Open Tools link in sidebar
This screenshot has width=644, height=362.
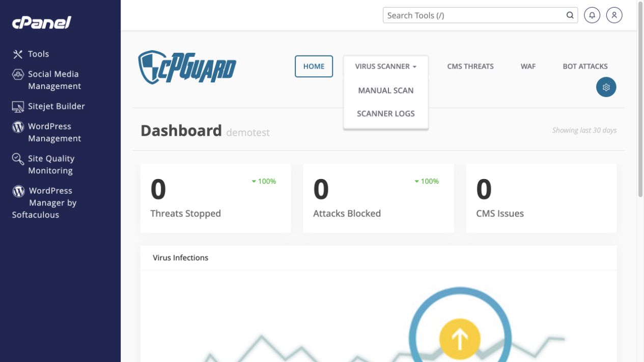pyautogui.click(x=38, y=54)
